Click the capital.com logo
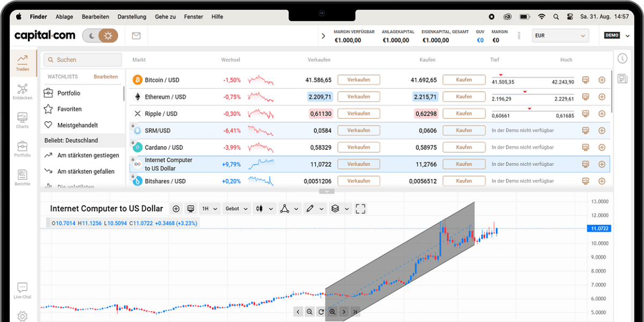 tap(45, 35)
